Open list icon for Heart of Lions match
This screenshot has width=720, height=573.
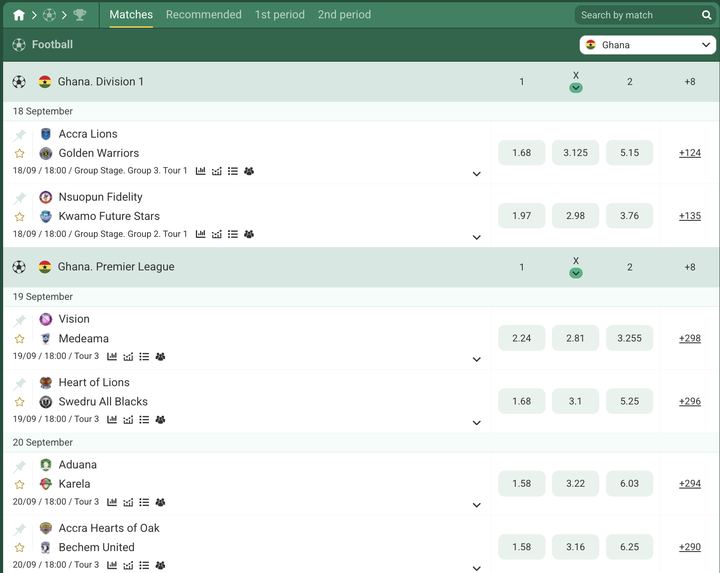pyautogui.click(x=144, y=419)
